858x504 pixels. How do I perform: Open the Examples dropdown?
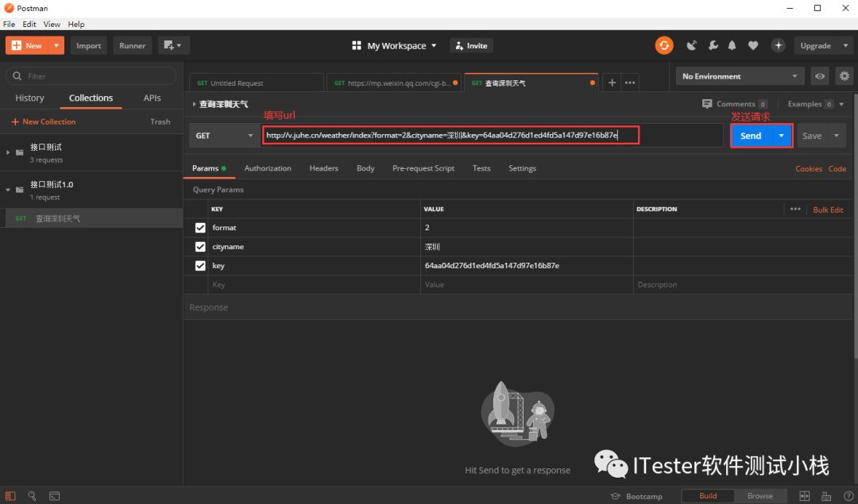(816, 104)
